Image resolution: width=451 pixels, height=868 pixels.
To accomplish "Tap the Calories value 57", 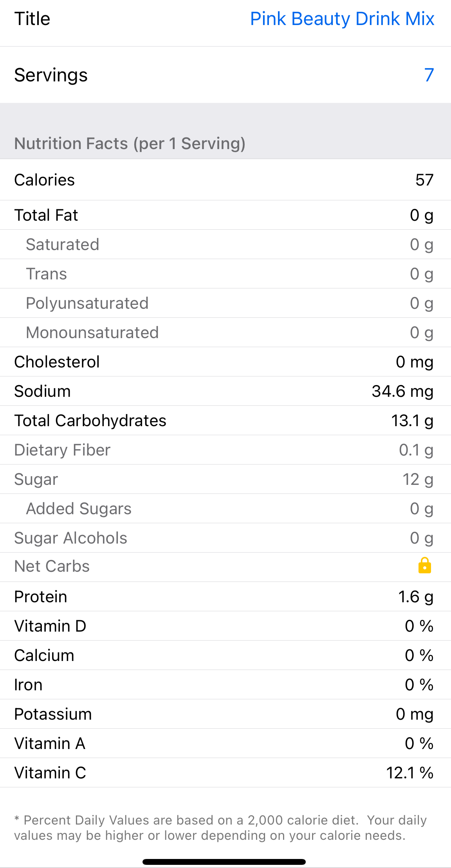I will pos(424,180).
